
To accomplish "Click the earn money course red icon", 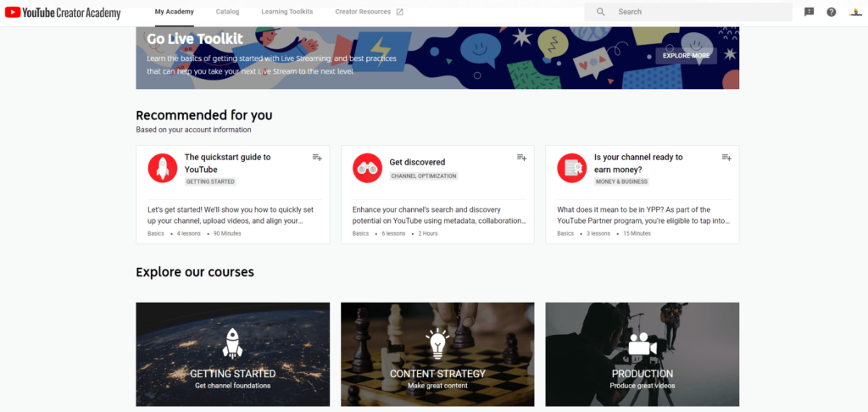I will (x=572, y=168).
